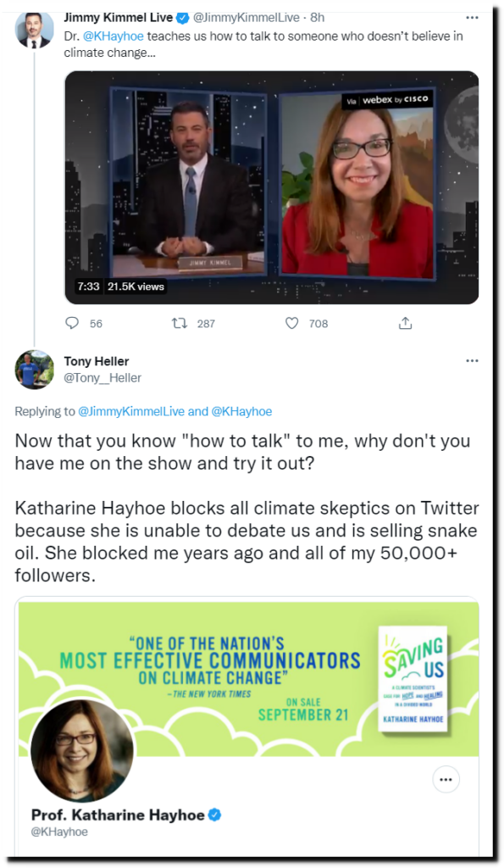Open the @KHayhoe mention in Kimmel tweet

(113, 36)
